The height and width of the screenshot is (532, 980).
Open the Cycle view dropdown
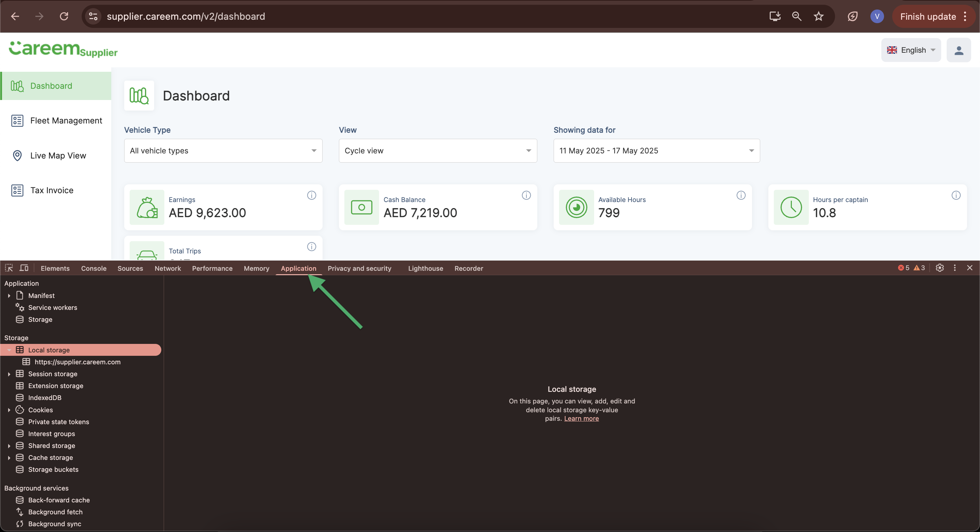pos(438,151)
